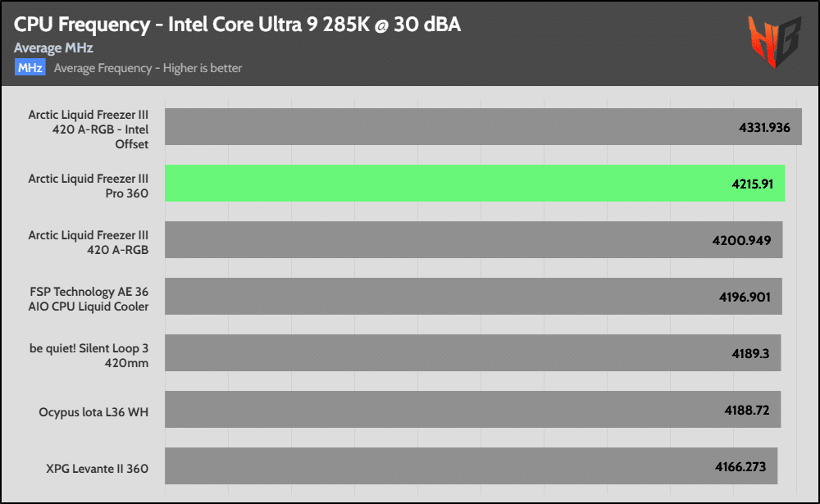Click the 'Arctic Liquid Freezer III Pro 360' label
Screen dimensions: 820x504
pyautogui.click(x=89, y=185)
